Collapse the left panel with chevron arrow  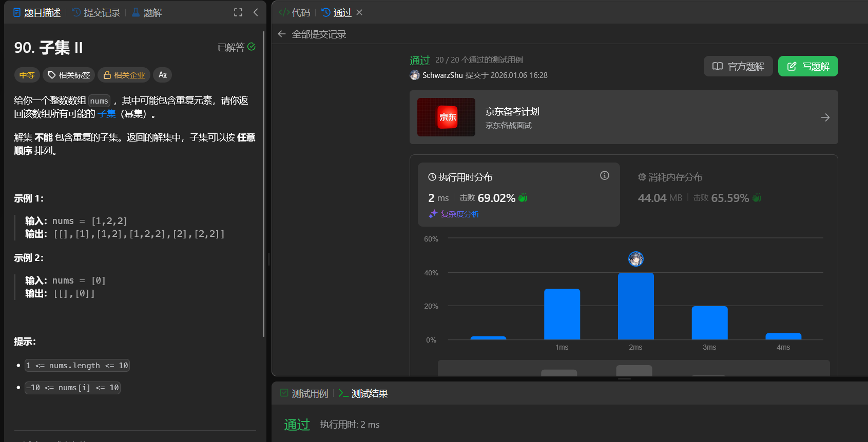(256, 12)
